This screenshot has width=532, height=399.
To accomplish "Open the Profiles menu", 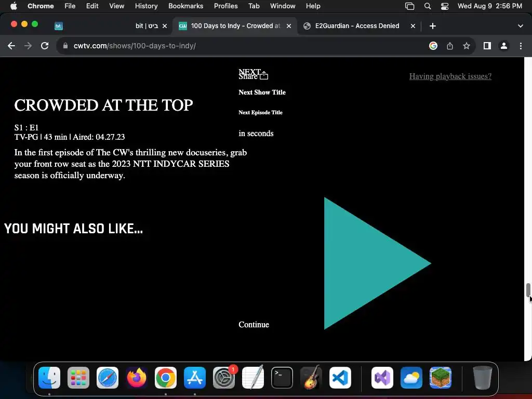I will click(x=225, y=6).
